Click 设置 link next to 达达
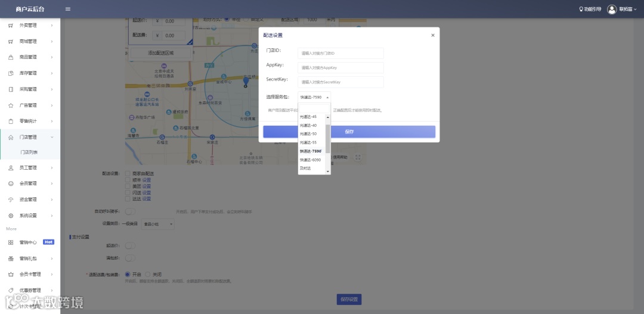 point(147,198)
